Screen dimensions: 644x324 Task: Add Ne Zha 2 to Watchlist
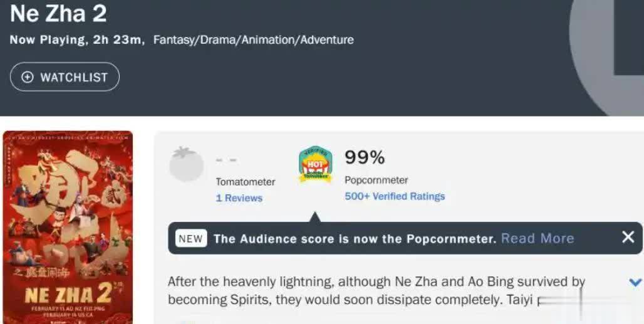point(65,77)
